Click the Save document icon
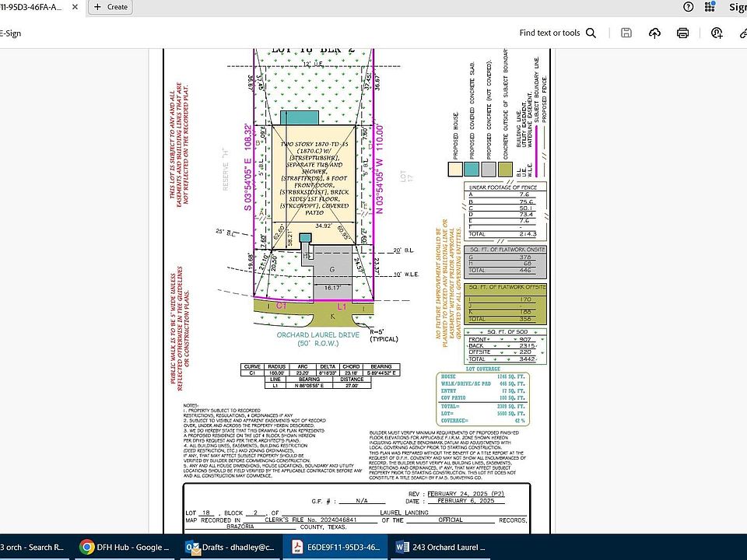 [x=626, y=33]
